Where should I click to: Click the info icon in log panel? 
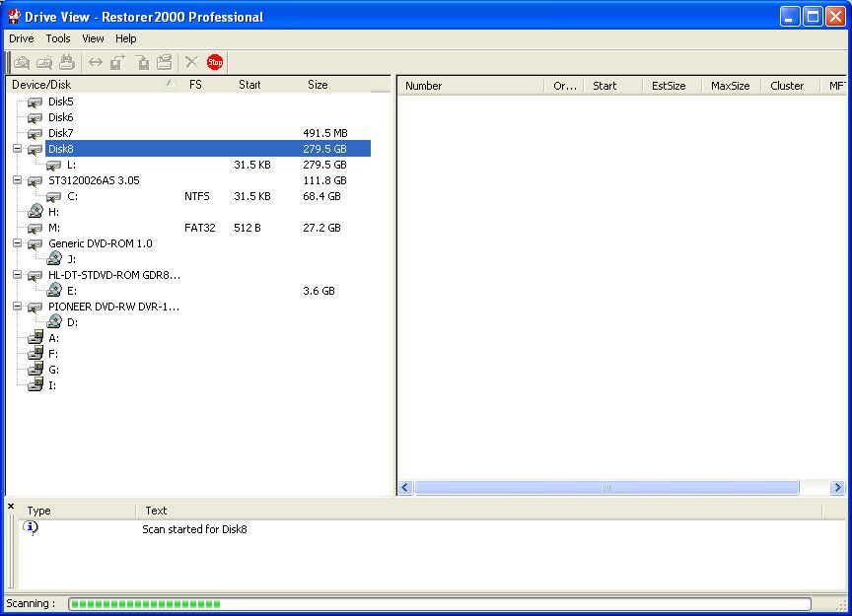[x=31, y=527]
